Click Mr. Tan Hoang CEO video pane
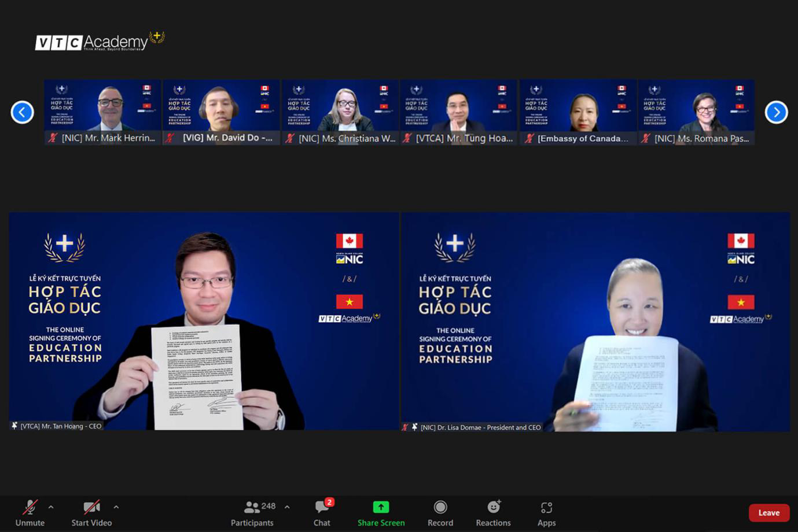Viewport: 798px width, 532px height. (204, 321)
